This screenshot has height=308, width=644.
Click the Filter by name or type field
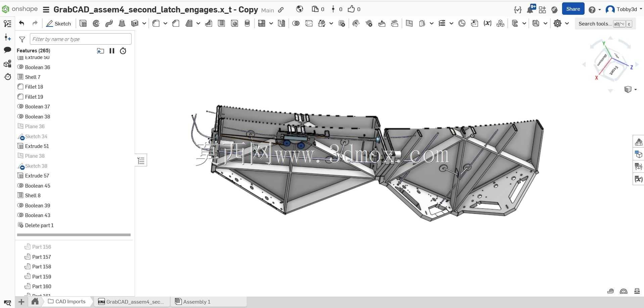click(81, 39)
